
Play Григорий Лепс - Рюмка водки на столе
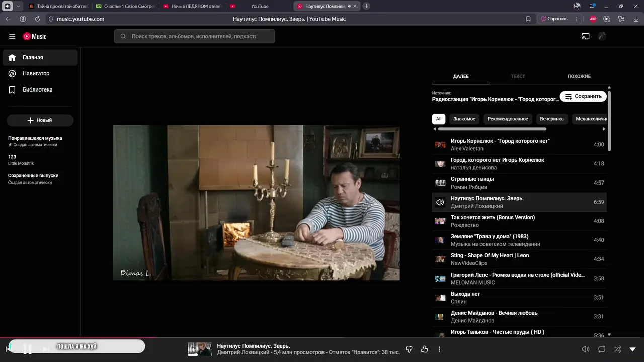pyautogui.click(x=519, y=279)
